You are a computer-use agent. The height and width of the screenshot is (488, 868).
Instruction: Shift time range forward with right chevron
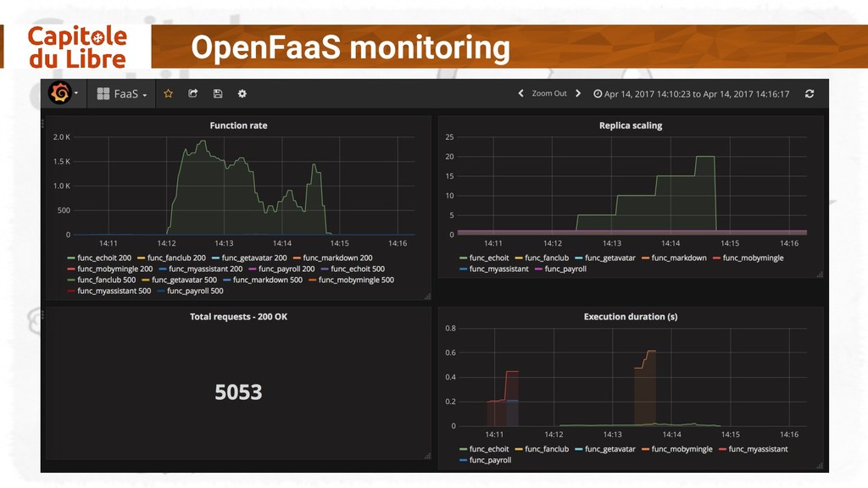[578, 93]
